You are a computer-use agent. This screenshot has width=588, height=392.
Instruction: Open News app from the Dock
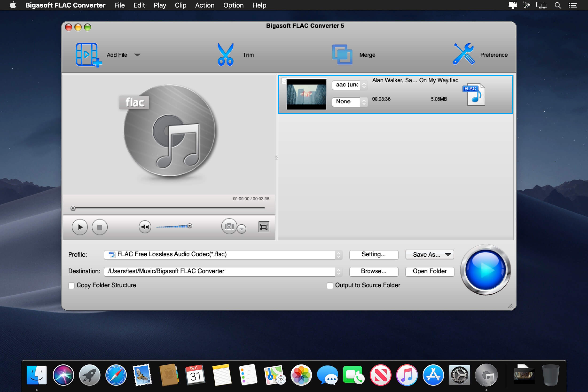tap(380, 375)
